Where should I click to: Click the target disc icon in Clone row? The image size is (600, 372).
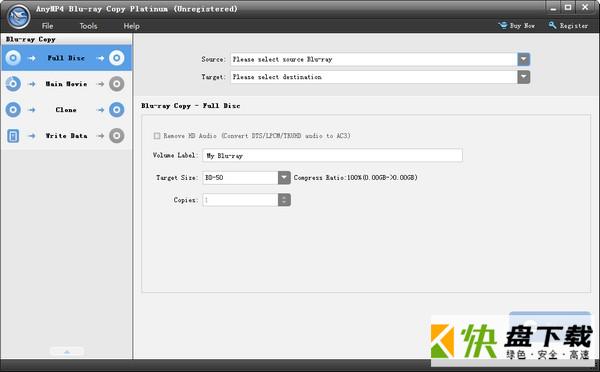coord(117,110)
